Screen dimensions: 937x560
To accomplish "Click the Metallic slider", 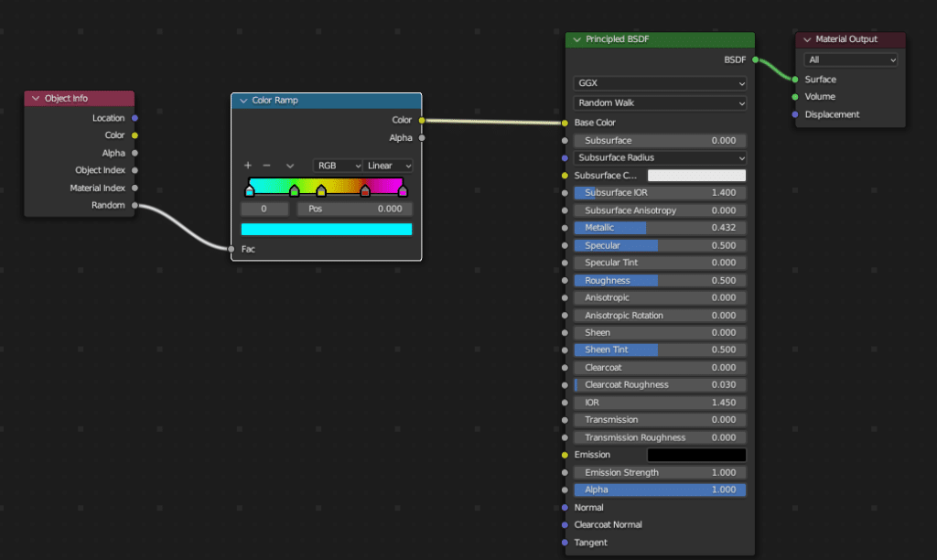I will click(660, 228).
